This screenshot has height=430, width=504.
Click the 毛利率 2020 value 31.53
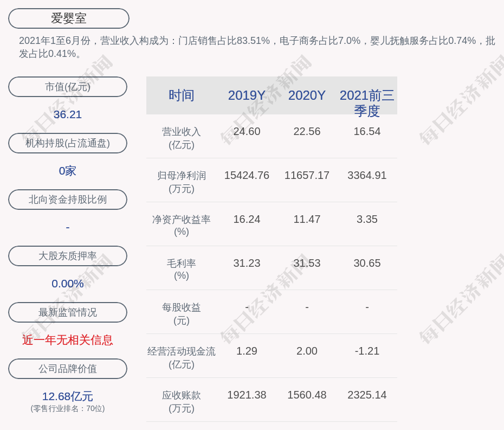tap(307, 263)
